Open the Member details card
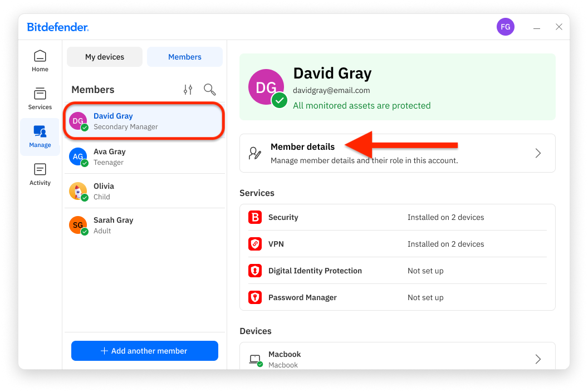 click(x=398, y=153)
